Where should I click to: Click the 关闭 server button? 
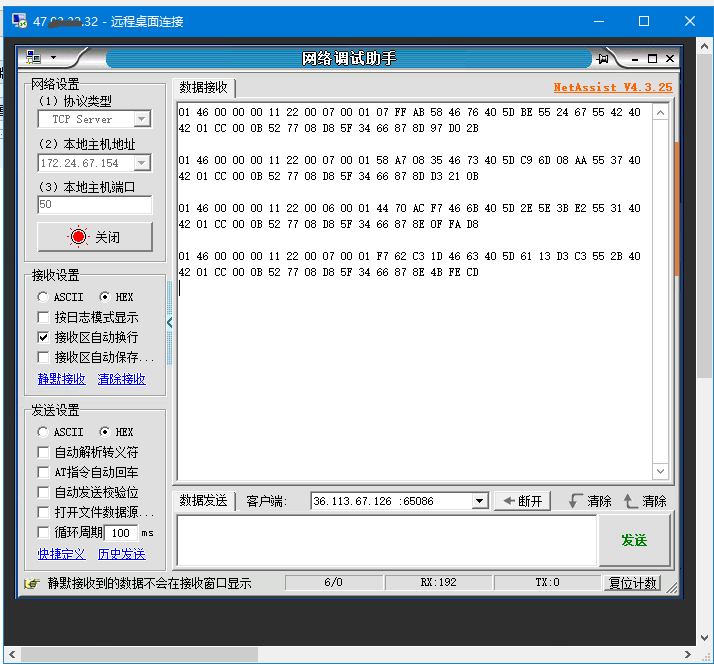[95, 237]
